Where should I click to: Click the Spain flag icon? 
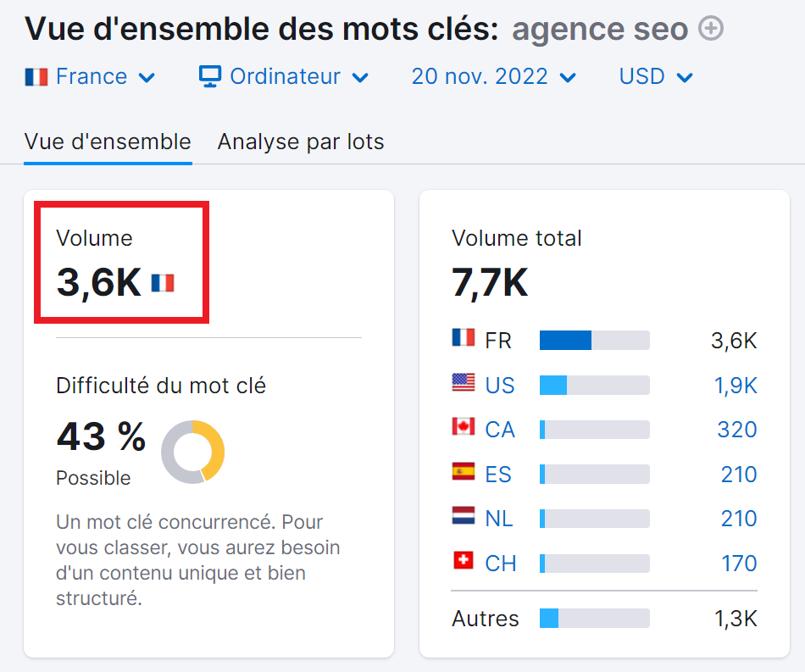462,474
